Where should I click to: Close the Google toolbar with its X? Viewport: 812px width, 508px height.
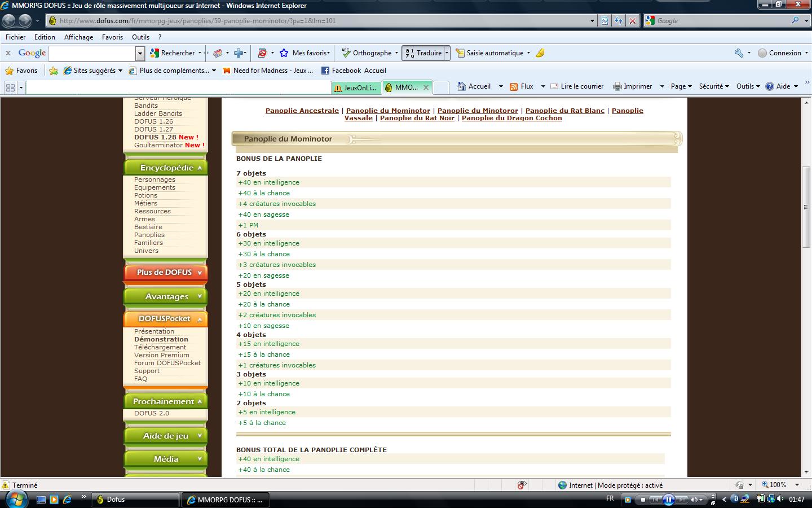coord(8,53)
